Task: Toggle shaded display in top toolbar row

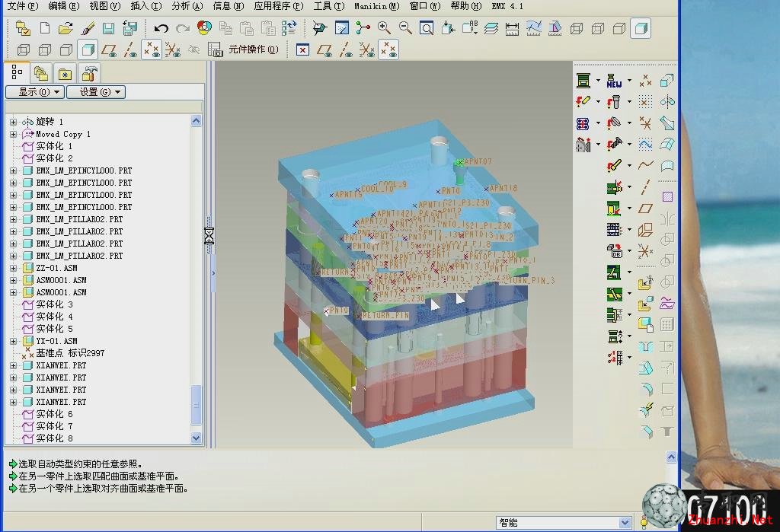Action: (640, 28)
